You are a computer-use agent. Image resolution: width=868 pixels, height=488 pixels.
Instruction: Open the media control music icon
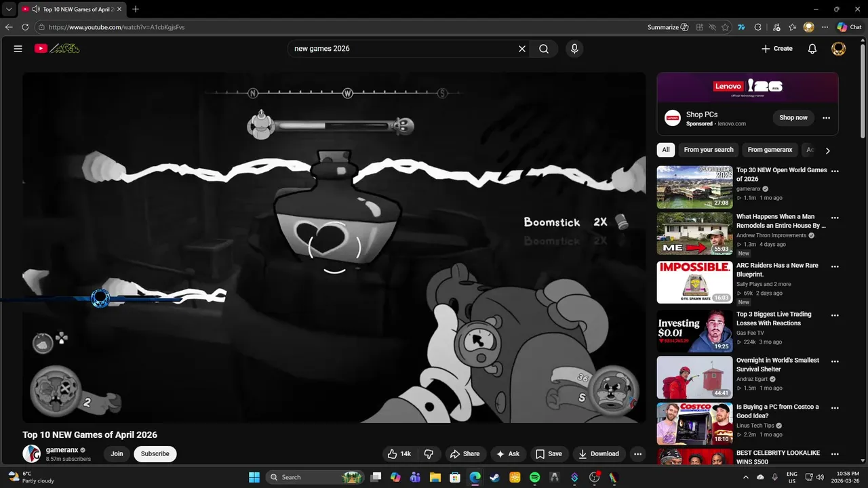pos(775,27)
